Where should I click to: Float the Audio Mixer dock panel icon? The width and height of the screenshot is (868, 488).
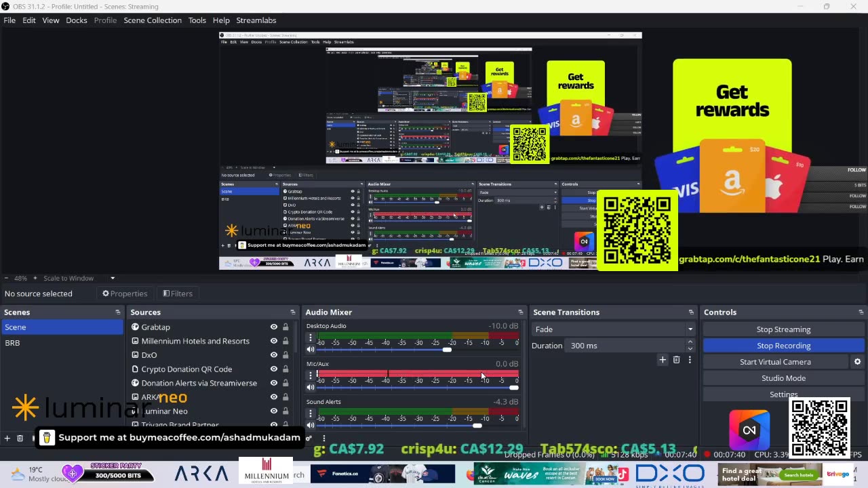[521, 312]
